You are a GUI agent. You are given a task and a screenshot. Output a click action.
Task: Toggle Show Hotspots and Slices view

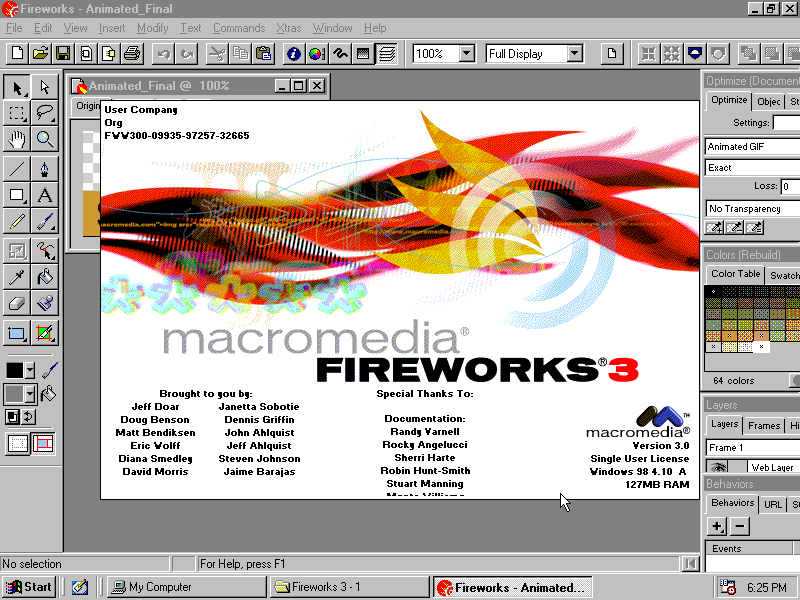(43, 443)
